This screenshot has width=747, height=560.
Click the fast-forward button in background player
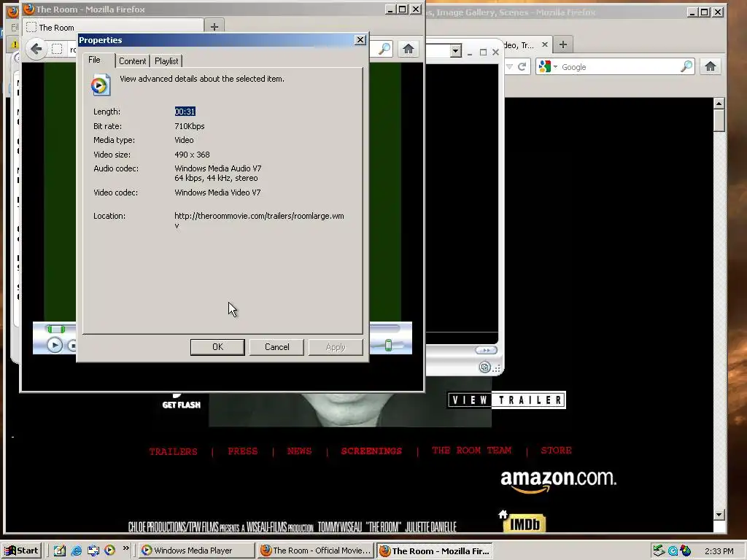pos(486,350)
